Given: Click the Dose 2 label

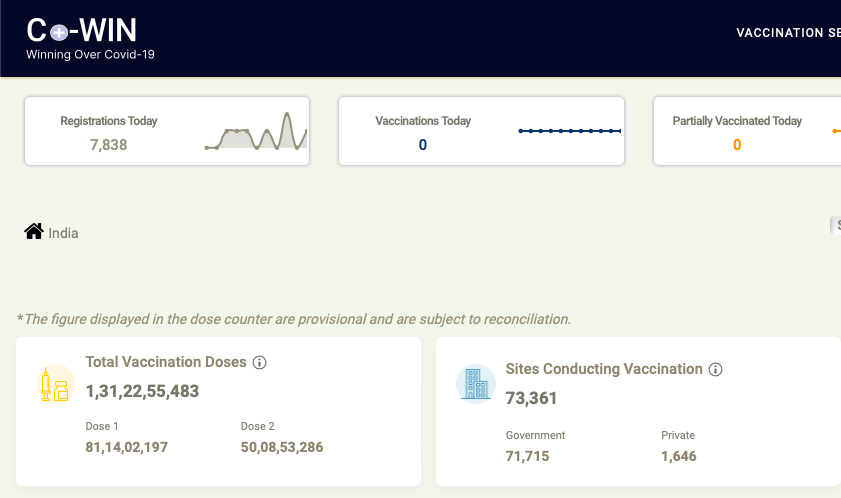Looking at the screenshot, I should pyautogui.click(x=257, y=426).
